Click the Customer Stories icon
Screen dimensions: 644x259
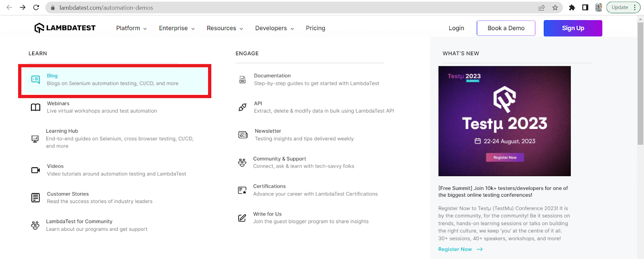point(35,198)
